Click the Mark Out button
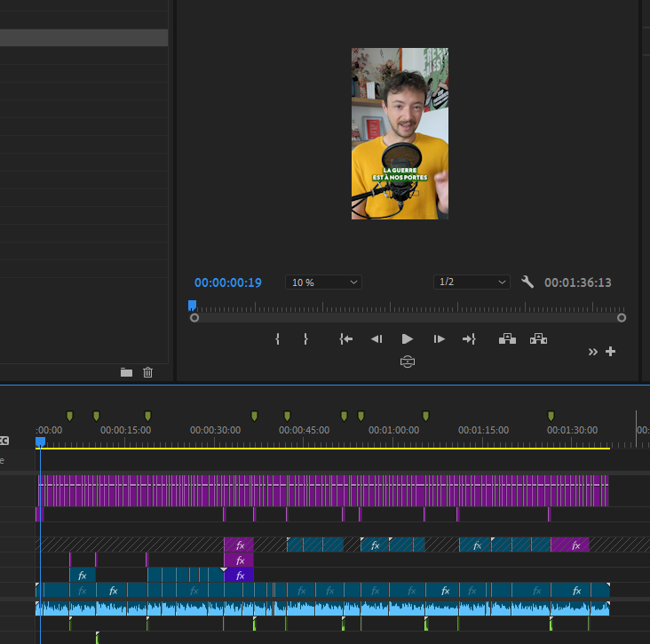Image resolution: width=650 pixels, height=644 pixels. (305, 338)
